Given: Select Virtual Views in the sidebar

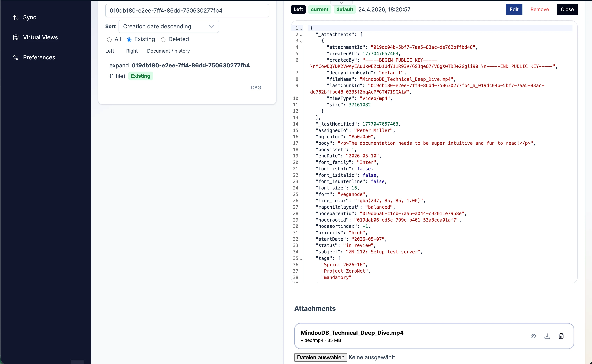Looking at the screenshot, I should [x=40, y=37].
